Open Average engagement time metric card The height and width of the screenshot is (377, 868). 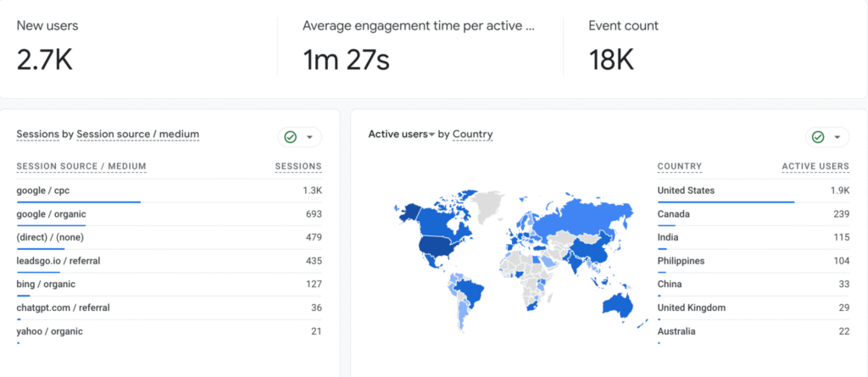(x=420, y=48)
